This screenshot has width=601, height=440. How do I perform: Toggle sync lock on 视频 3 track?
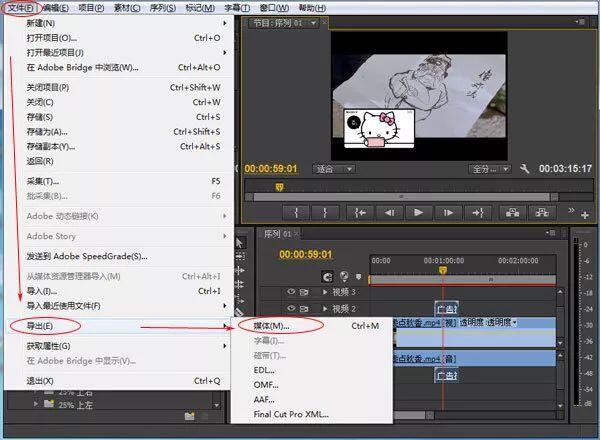click(304, 292)
